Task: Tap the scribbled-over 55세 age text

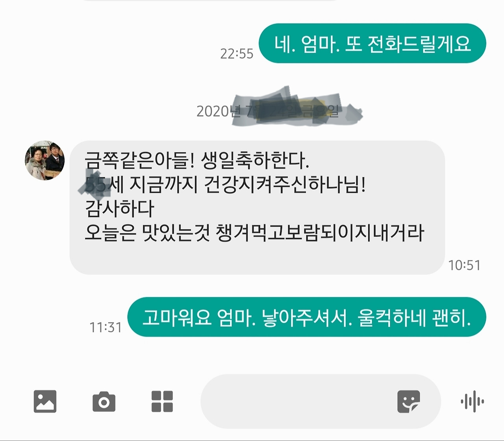Action: (x=104, y=184)
